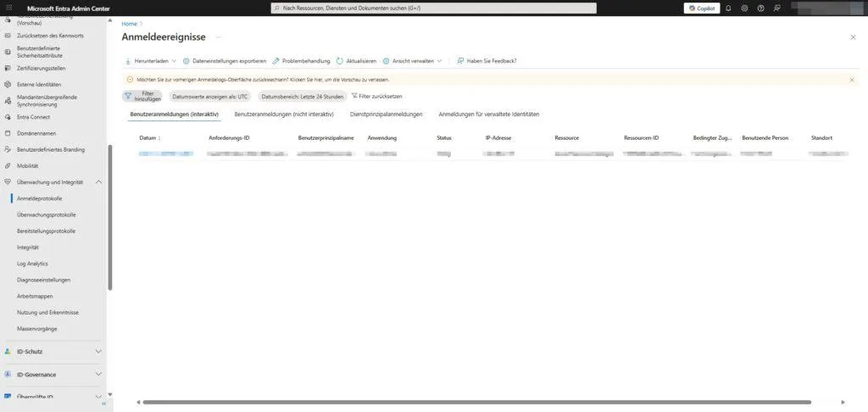The width and height of the screenshot is (868, 412).
Task: Open the Herunterladen dropdown
Action: (x=151, y=61)
